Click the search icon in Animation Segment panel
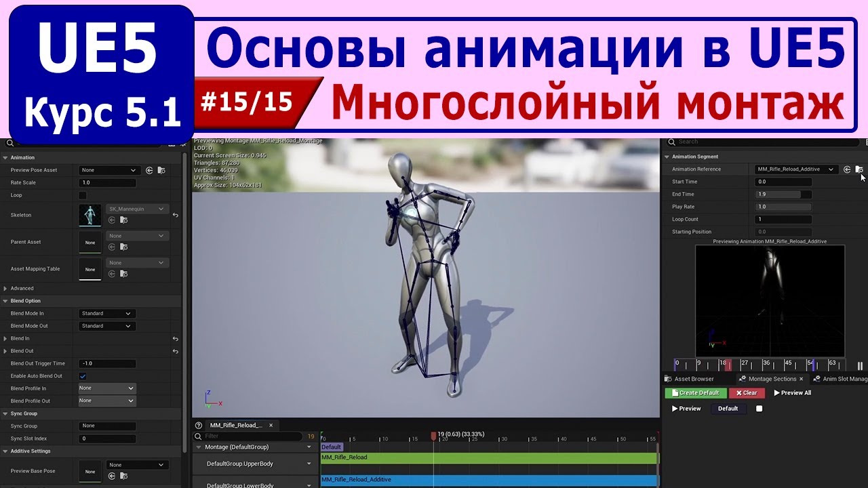Screen dimensions: 868x488 [672, 142]
